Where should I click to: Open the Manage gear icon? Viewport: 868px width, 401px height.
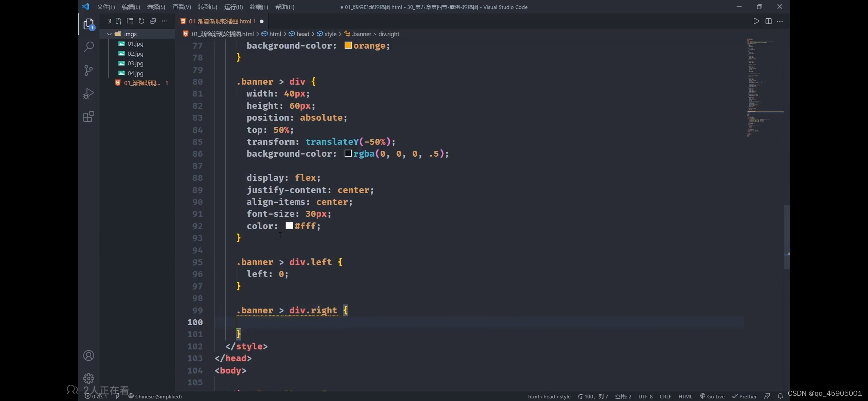89,378
